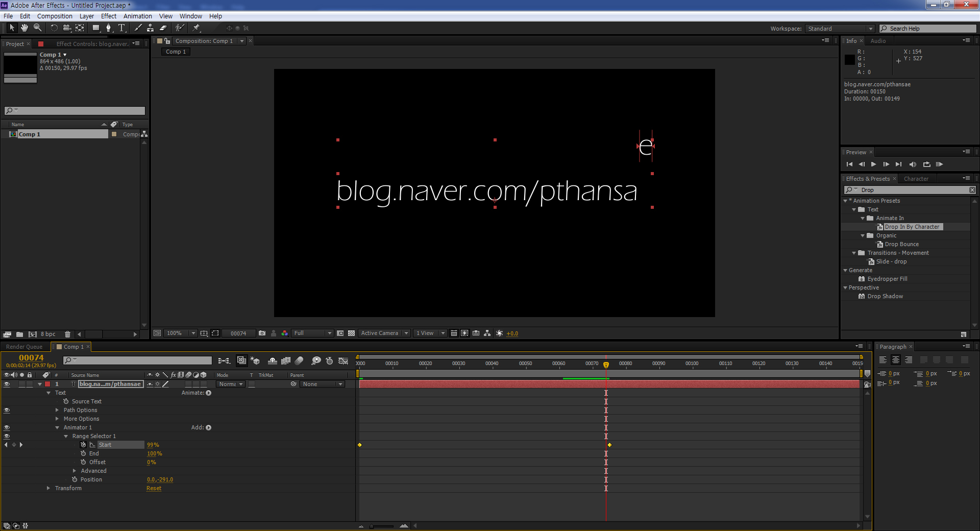Jump to first frame in Preview
Screen dimensions: 980x531
click(x=849, y=164)
